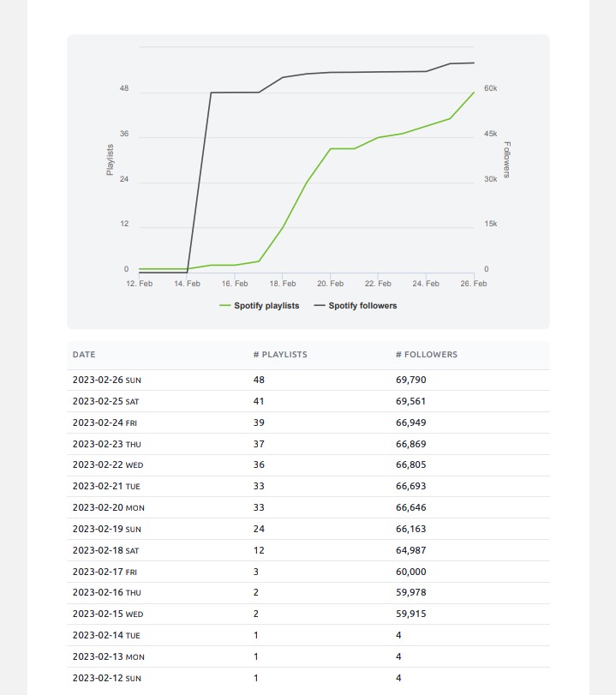Select the 2023-02-26 SUN date cell
The height and width of the screenshot is (695, 616).
click(107, 380)
